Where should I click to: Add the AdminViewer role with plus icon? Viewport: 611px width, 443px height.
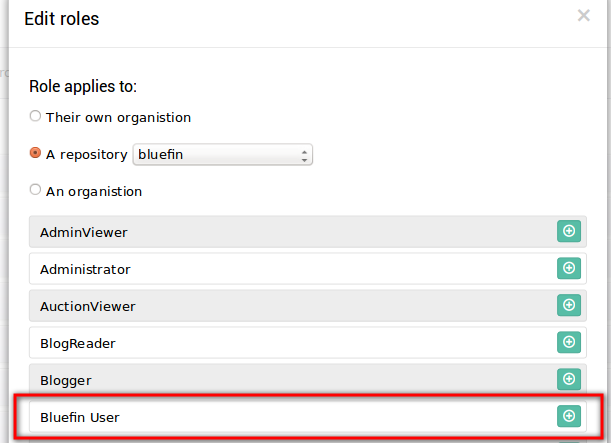[569, 231]
